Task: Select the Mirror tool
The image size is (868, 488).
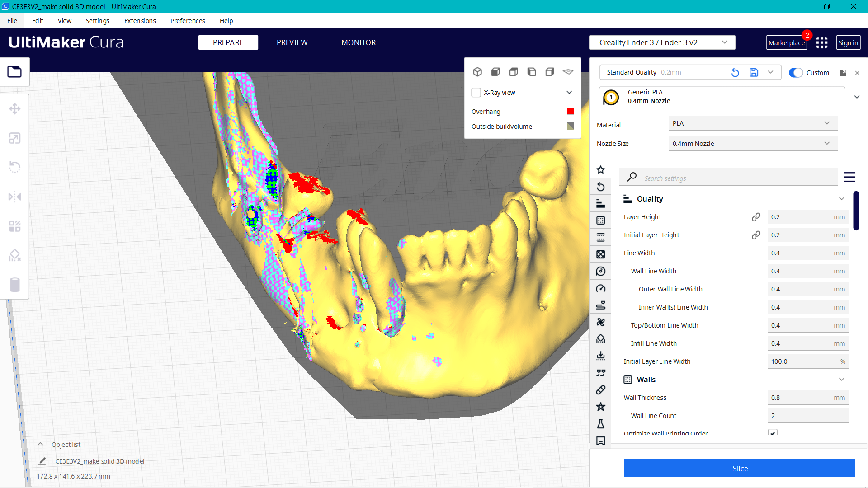Action: 15,196
